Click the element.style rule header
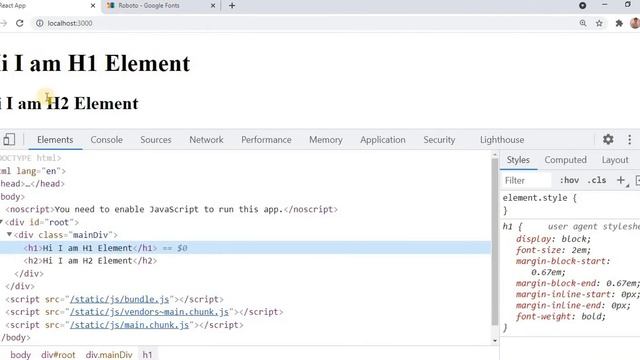Viewport: 640px width, 360px height. click(x=539, y=198)
